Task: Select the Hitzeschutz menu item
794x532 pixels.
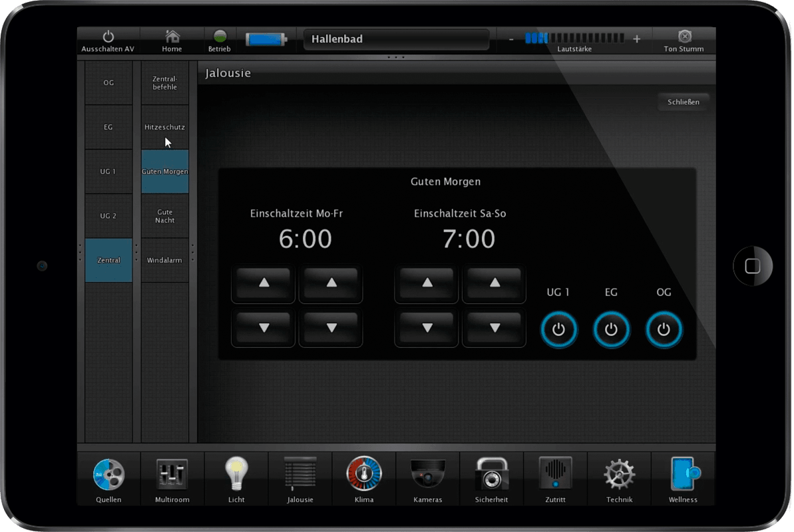Action: click(165, 127)
